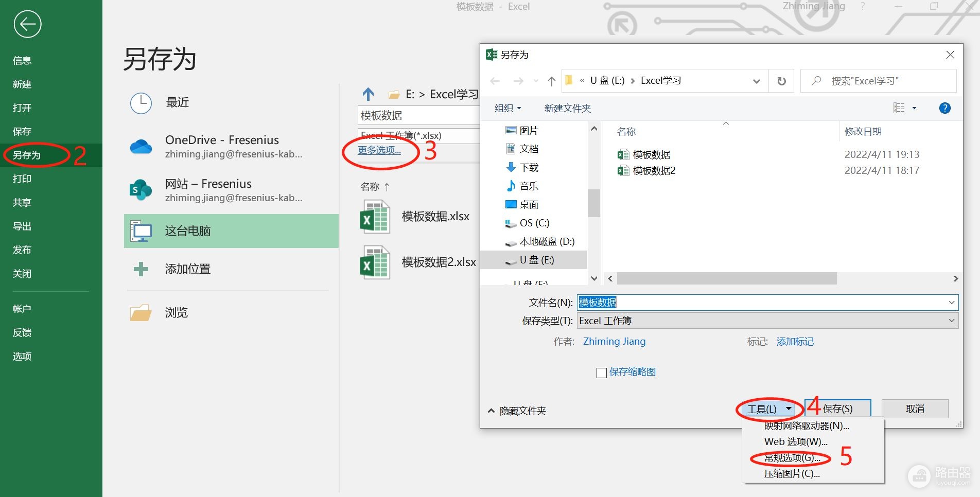Screen dimensions: 980x497
Task: Click the search Excel学习 box
Action: click(878, 81)
